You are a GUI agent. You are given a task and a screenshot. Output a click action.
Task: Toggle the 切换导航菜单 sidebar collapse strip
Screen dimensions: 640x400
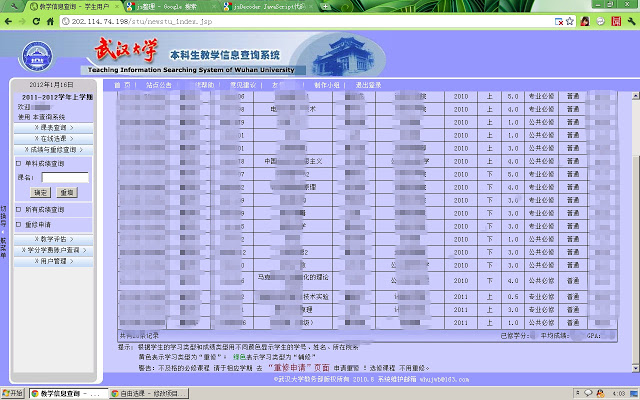(x=3, y=230)
